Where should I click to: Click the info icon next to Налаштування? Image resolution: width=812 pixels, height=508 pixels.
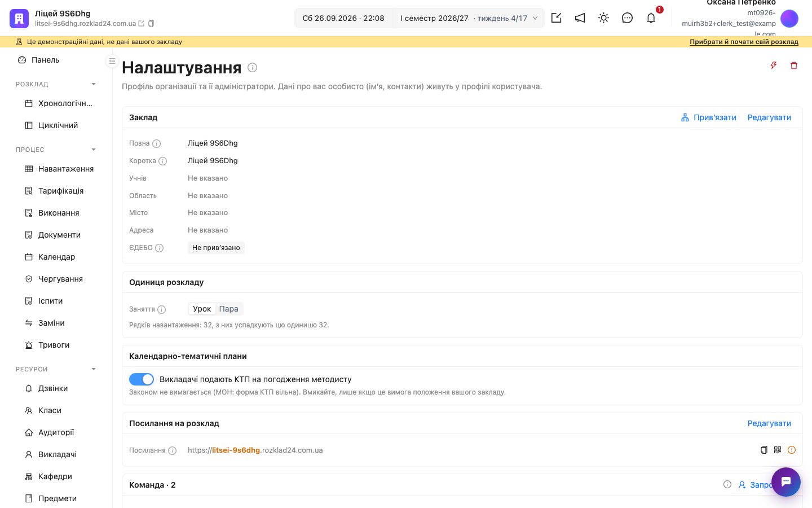tap(253, 68)
